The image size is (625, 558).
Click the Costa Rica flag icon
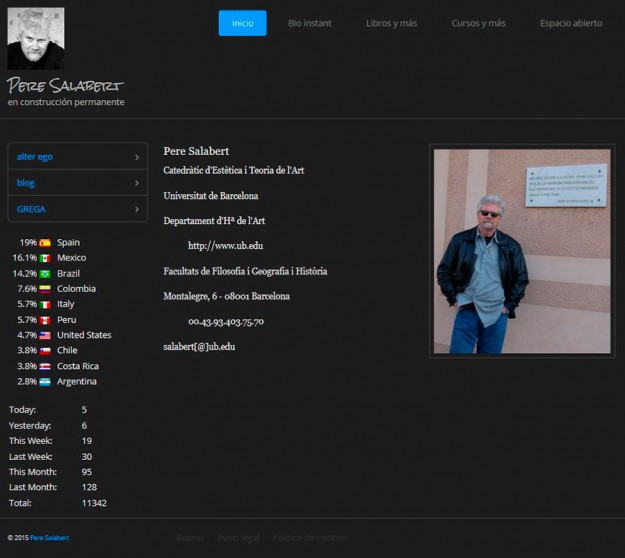[45, 366]
